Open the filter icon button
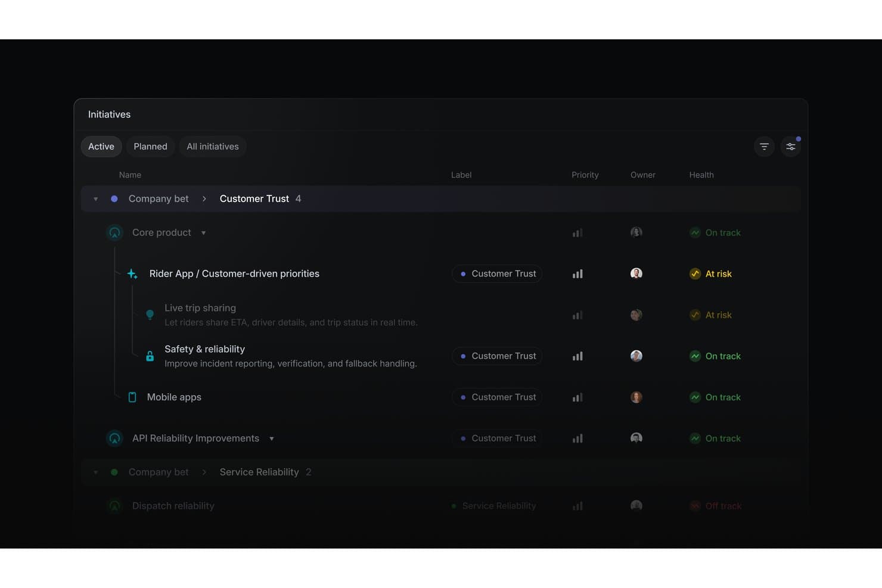The height and width of the screenshot is (588, 882). 764,147
